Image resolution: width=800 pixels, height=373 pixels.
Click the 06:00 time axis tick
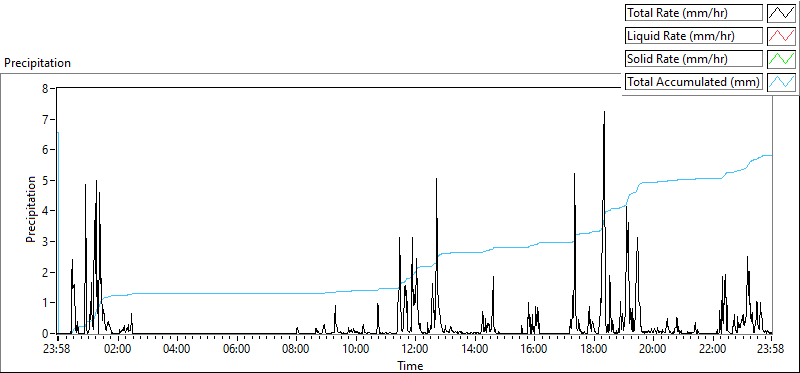pyautogui.click(x=237, y=350)
